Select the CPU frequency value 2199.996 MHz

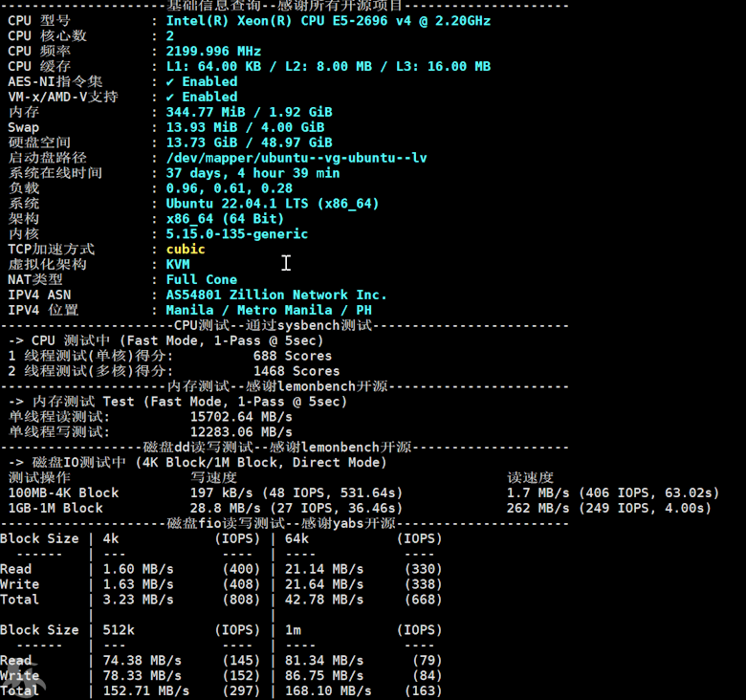click(x=213, y=51)
